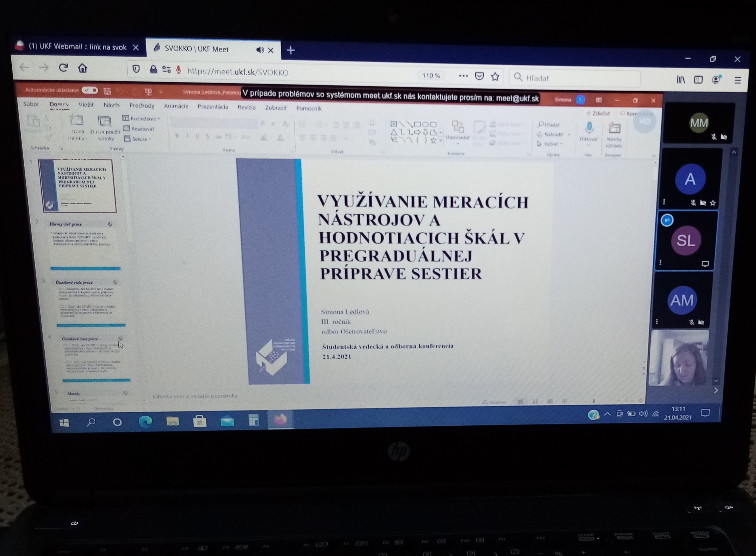Click the PowerPoint save icon
The image size is (756, 556).
tap(107, 91)
